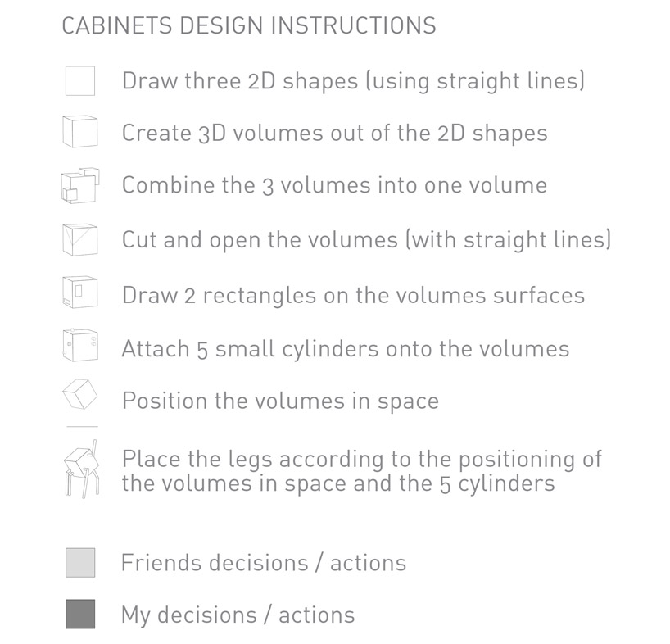Image resolution: width=670 pixels, height=644 pixels.
Task: Click the dark gray My decisions swatch
Action: [x=80, y=614]
